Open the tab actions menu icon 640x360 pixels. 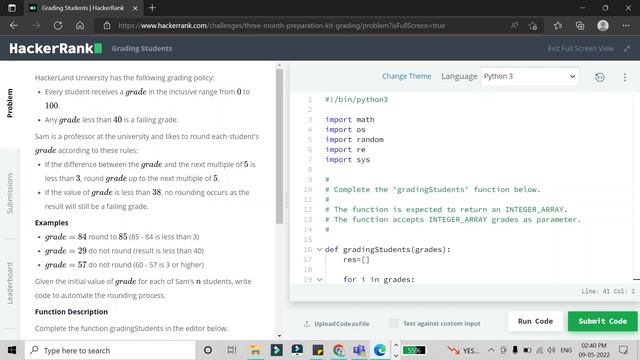[12, 8]
